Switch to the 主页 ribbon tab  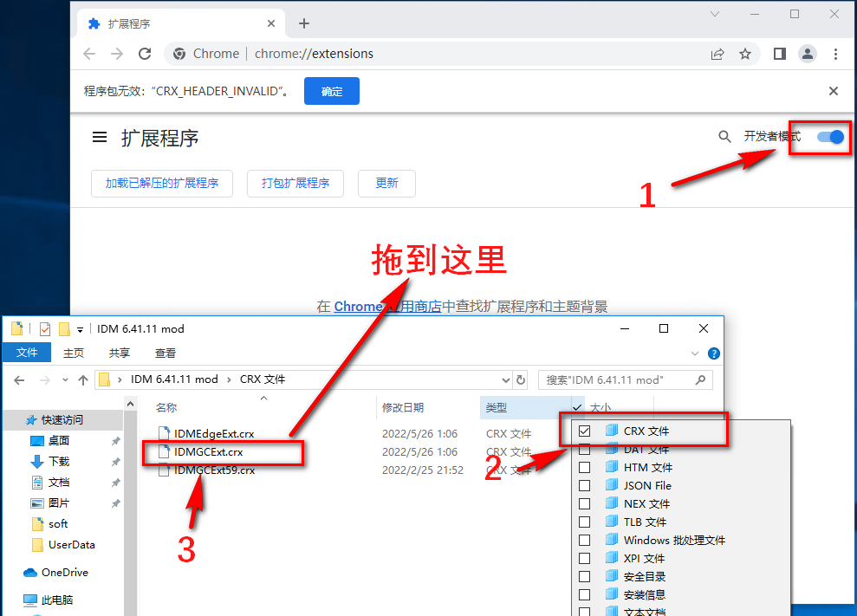point(74,353)
